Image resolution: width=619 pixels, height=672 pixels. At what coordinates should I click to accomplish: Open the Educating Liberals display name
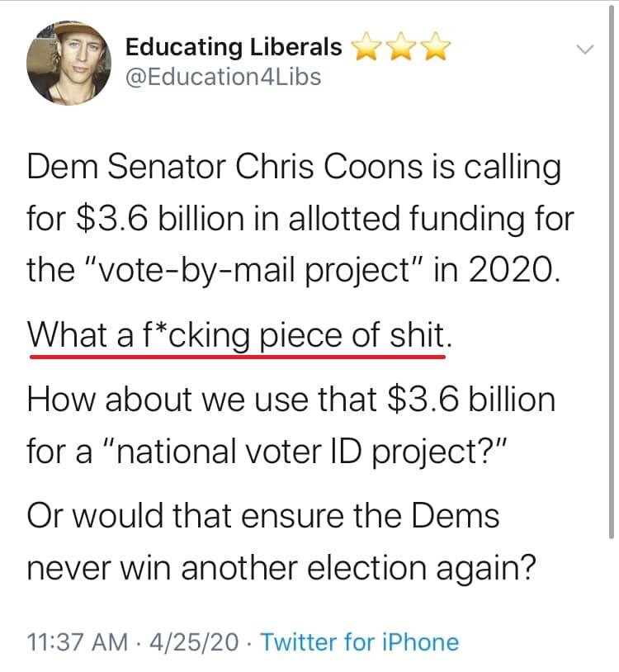click(234, 47)
